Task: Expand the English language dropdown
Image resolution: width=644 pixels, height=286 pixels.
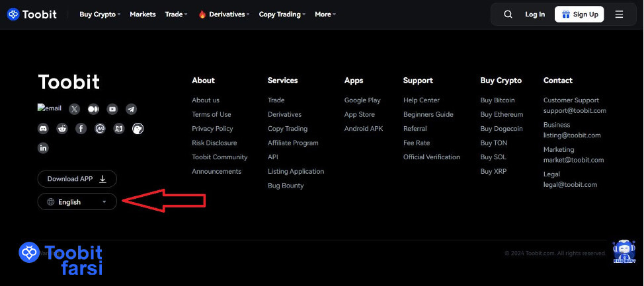Action: click(x=77, y=202)
